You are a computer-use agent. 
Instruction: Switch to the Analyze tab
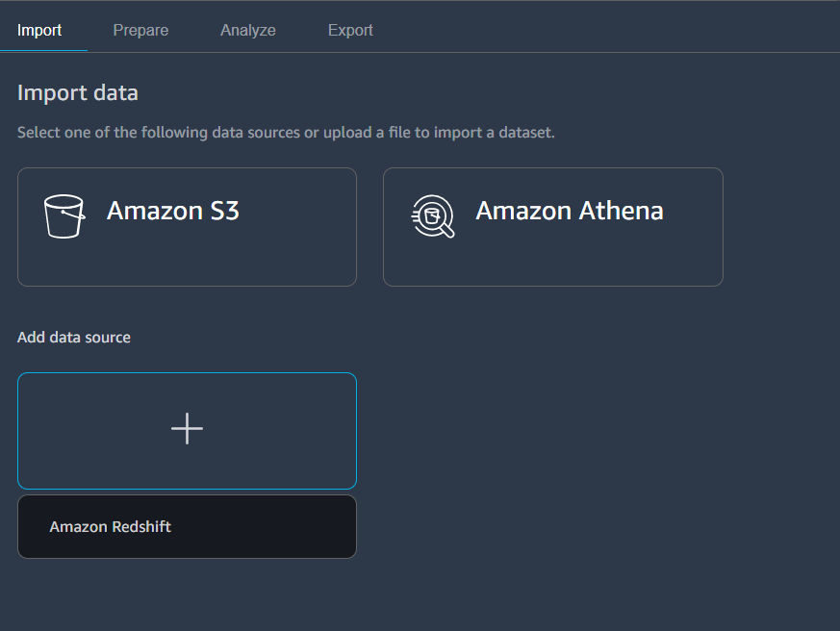point(248,30)
